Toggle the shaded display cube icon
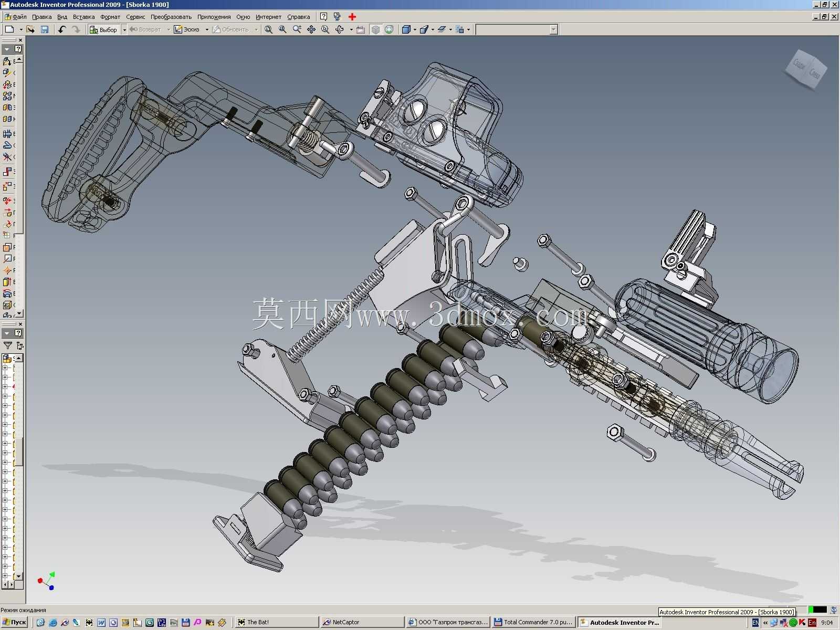This screenshot has width=840, height=630. [x=375, y=29]
